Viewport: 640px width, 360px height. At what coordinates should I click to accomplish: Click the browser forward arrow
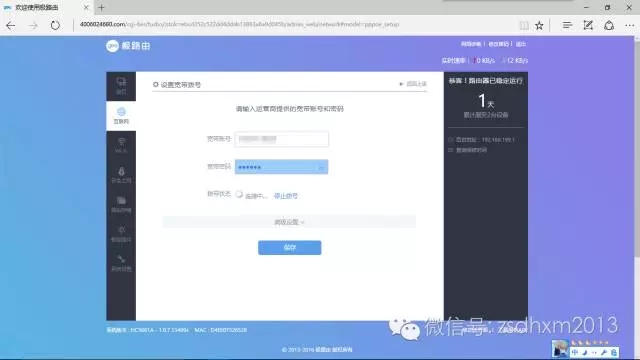pos(33,25)
